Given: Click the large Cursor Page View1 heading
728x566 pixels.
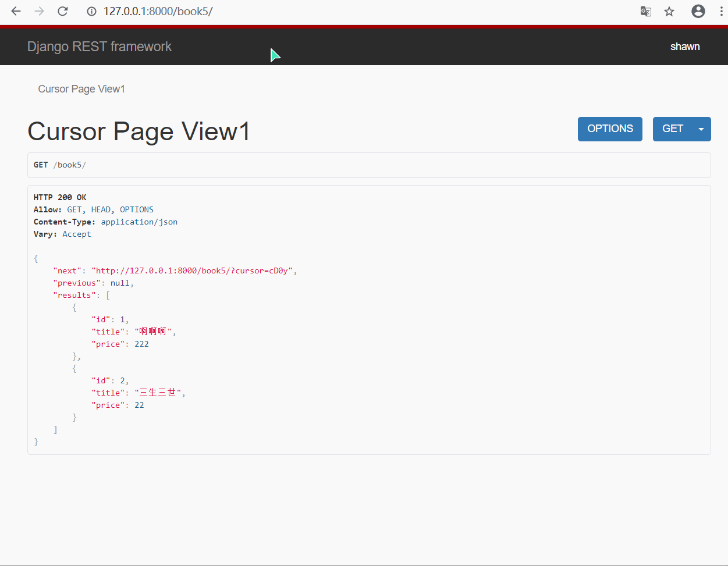Looking at the screenshot, I should coord(139,131).
